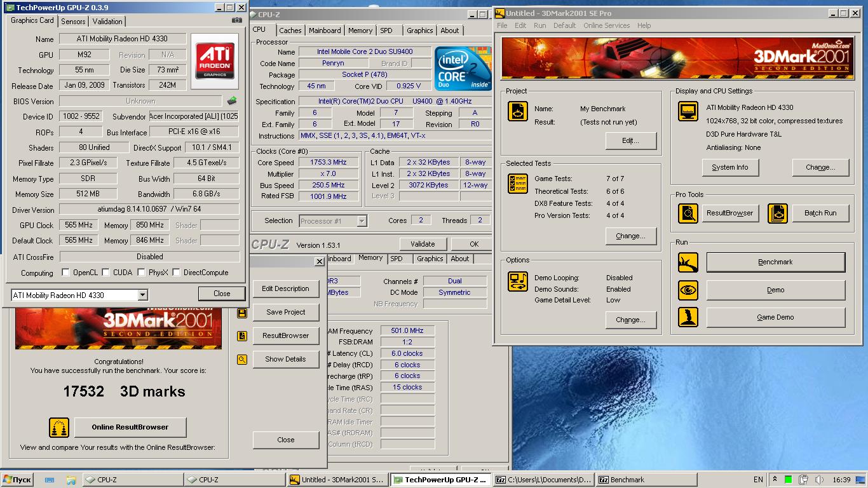Open the Help menu in 3DMark
The image size is (868, 488).
coord(644,25)
